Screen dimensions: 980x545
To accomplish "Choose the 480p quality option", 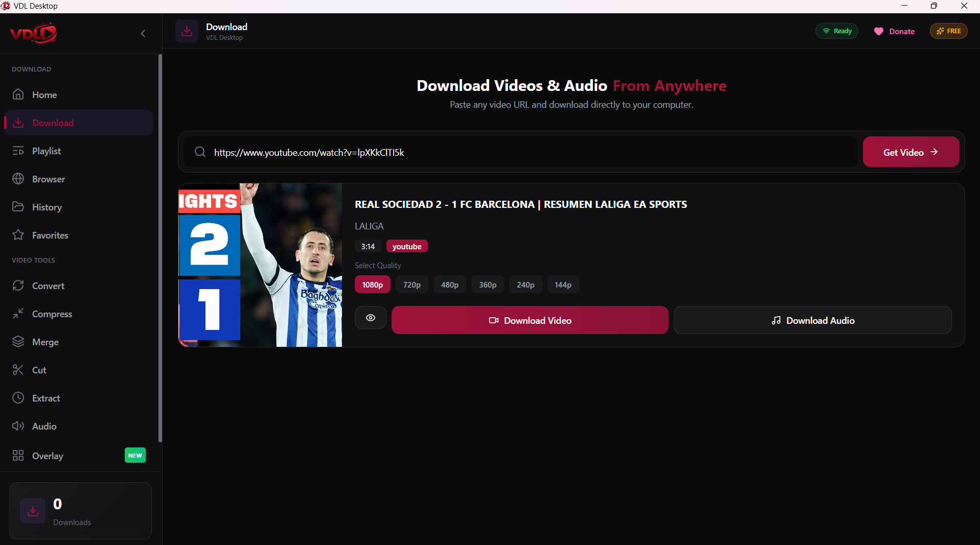I will (x=449, y=285).
